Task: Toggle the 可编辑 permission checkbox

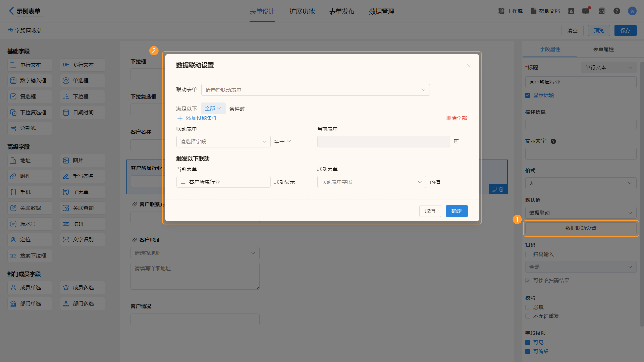Action: 528,351
